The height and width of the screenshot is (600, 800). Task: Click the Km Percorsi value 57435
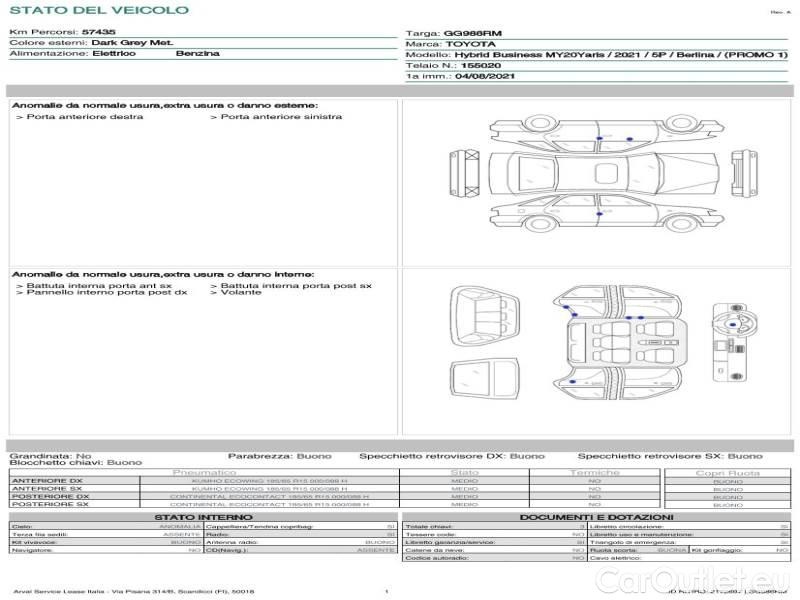click(x=98, y=32)
